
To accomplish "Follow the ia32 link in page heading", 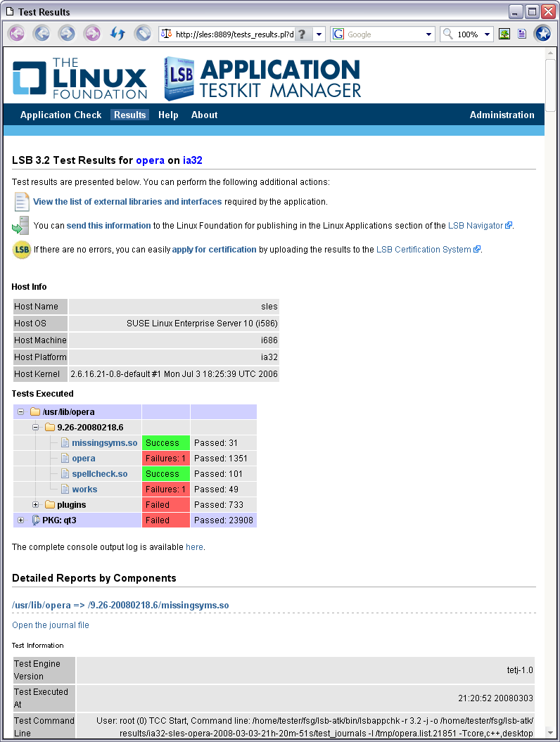I will (193, 160).
